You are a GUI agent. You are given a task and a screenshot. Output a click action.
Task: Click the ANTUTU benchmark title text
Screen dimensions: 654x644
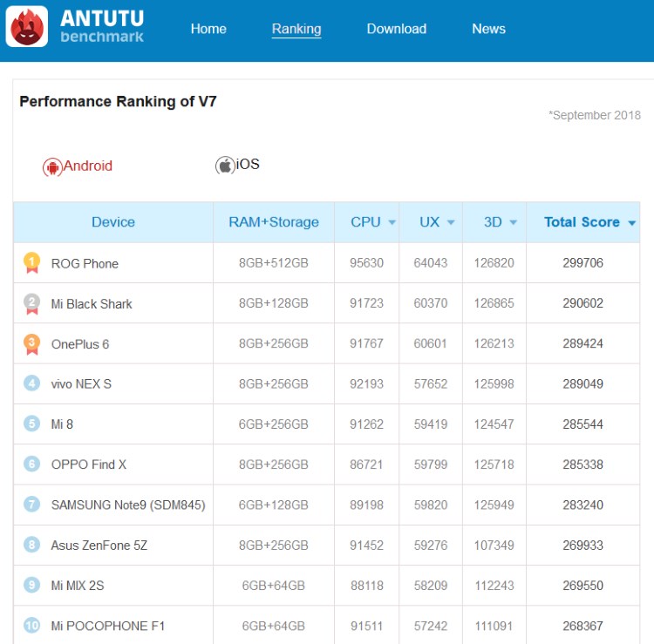coord(102,26)
